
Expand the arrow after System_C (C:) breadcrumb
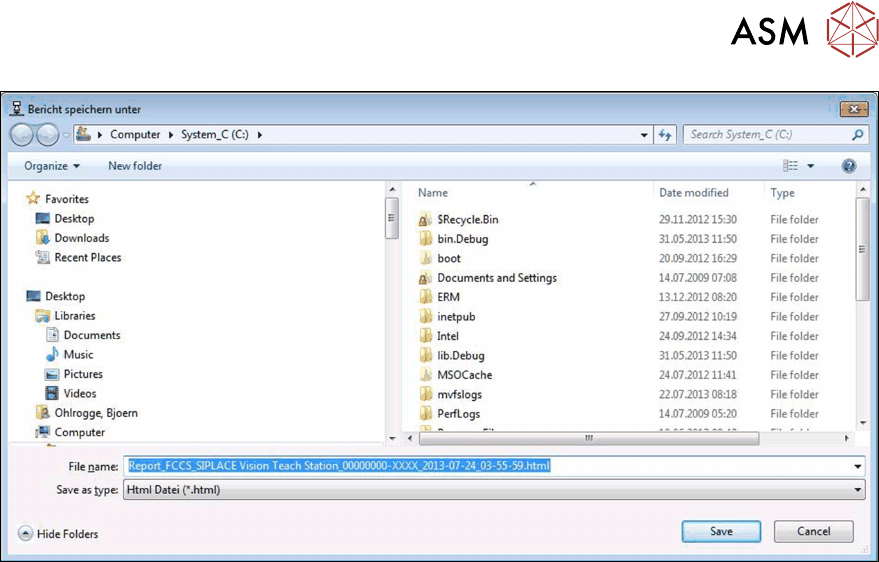[260, 134]
